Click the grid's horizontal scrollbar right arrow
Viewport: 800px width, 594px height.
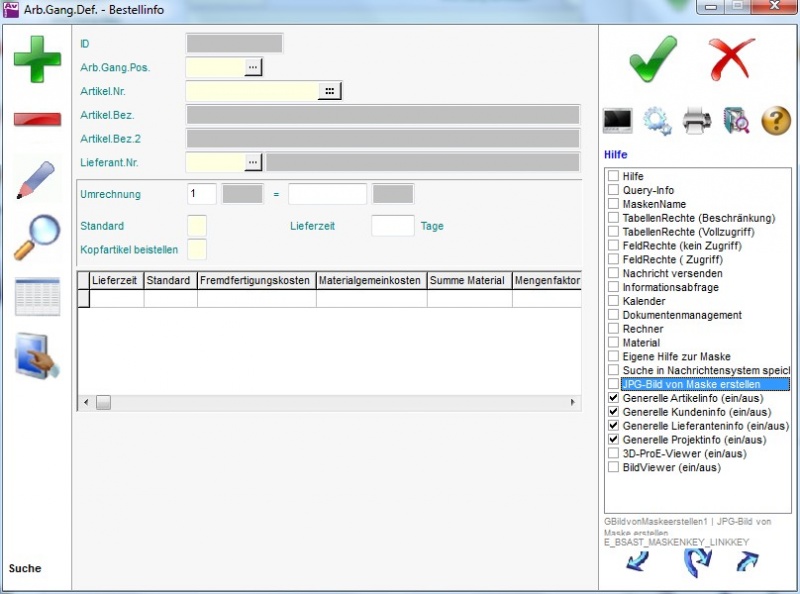(573, 402)
